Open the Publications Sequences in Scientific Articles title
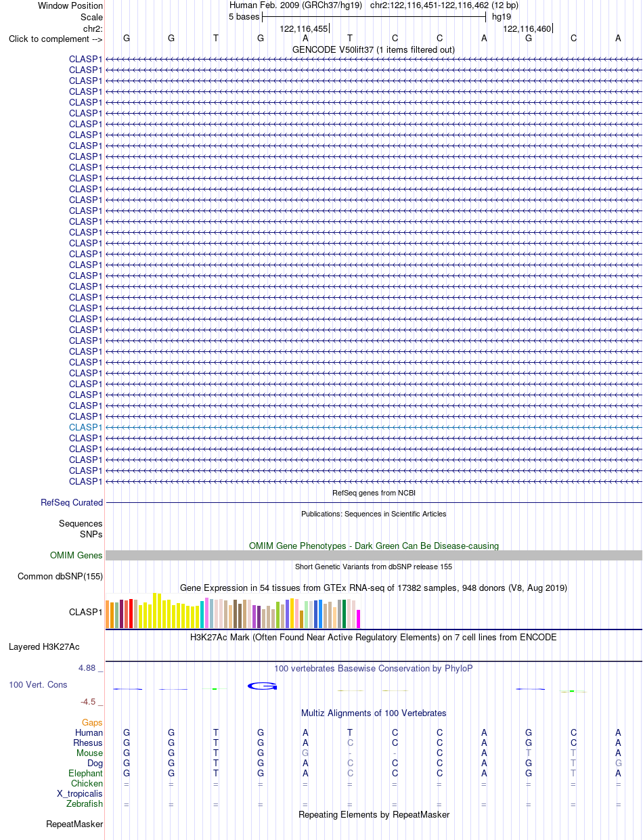The image size is (643, 840). [374, 514]
